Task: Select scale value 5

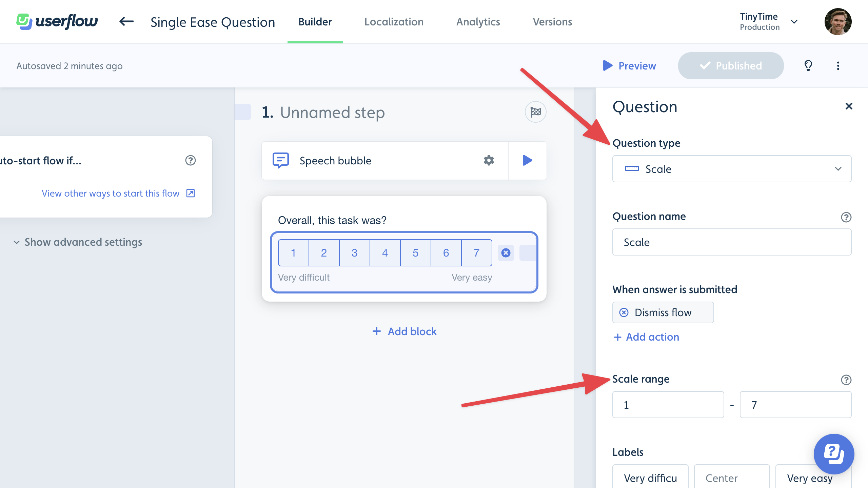Action: coord(415,253)
